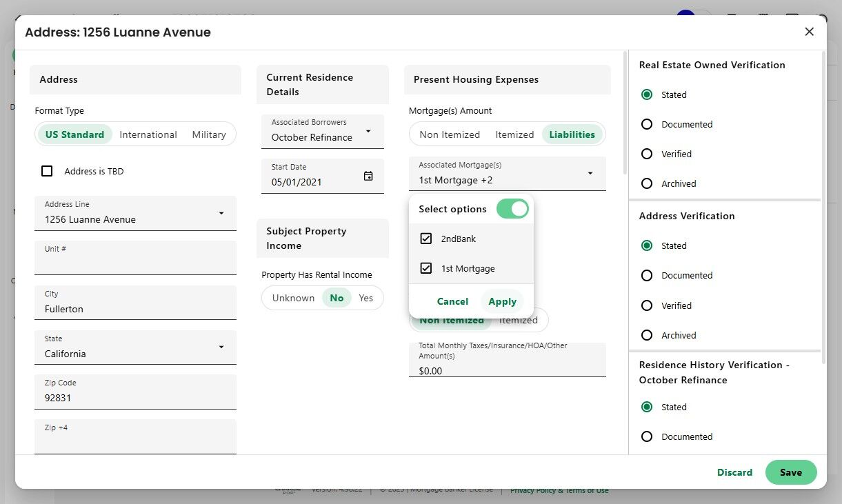Choose Itemized mortgage amount option
842x504 pixels.
click(x=514, y=134)
